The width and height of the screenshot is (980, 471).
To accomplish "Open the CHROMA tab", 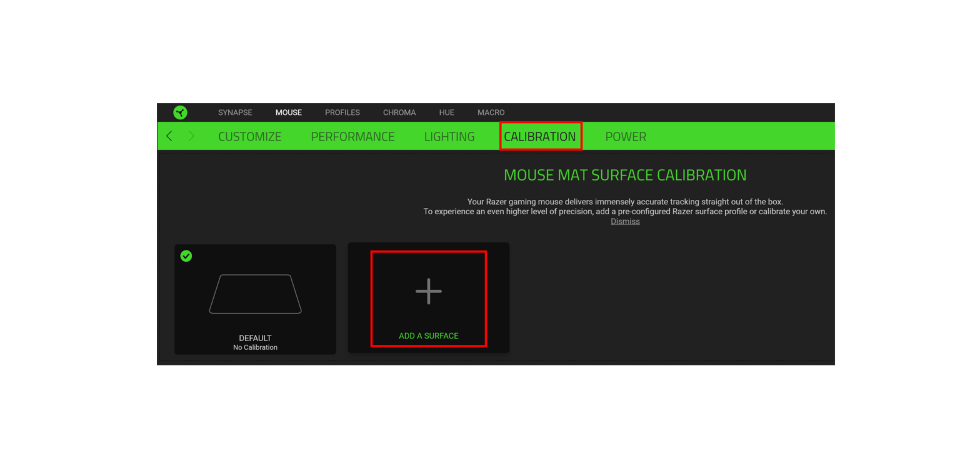I will [x=399, y=112].
